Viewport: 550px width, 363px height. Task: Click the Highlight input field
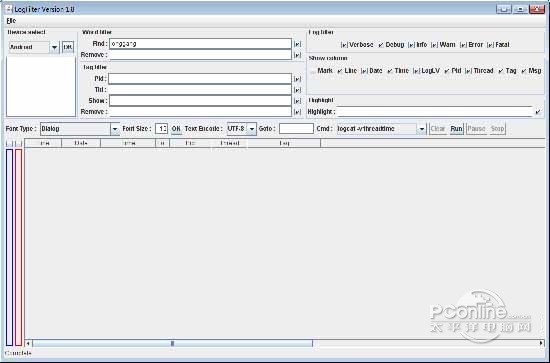(x=435, y=112)
